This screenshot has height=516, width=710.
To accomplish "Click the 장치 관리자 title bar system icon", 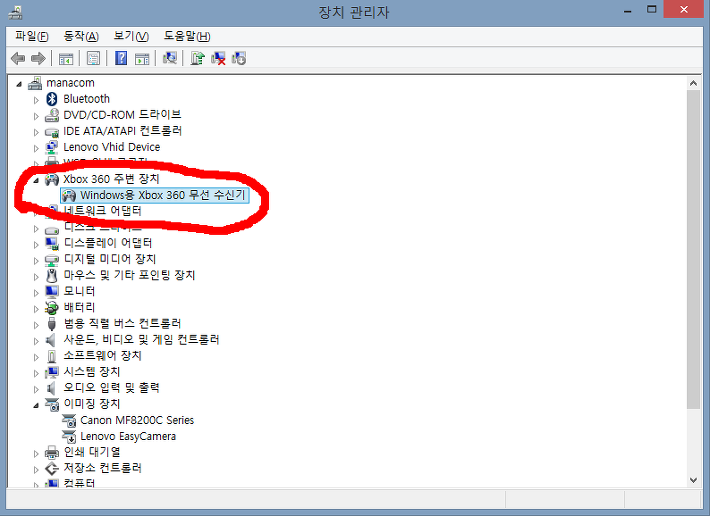I will [x=16, y=12].
